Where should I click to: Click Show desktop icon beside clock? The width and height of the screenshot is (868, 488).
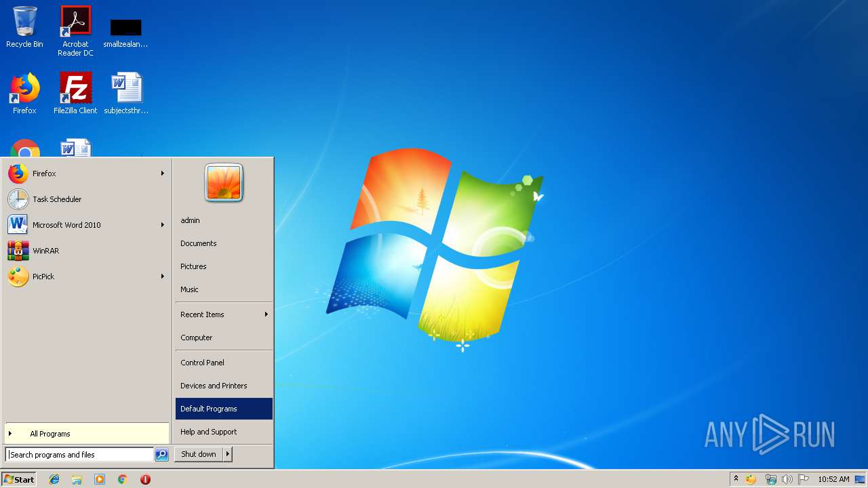click(860, 479)
